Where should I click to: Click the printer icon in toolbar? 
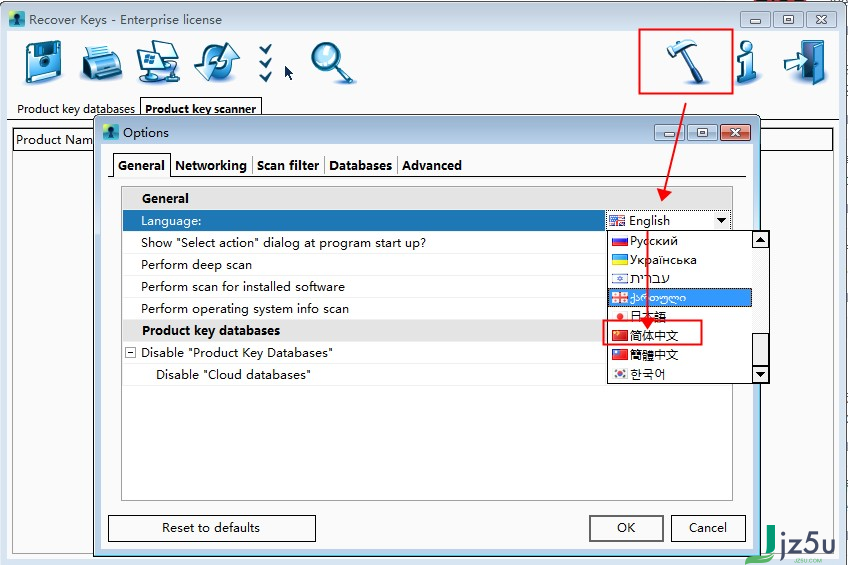click(102, 63)
